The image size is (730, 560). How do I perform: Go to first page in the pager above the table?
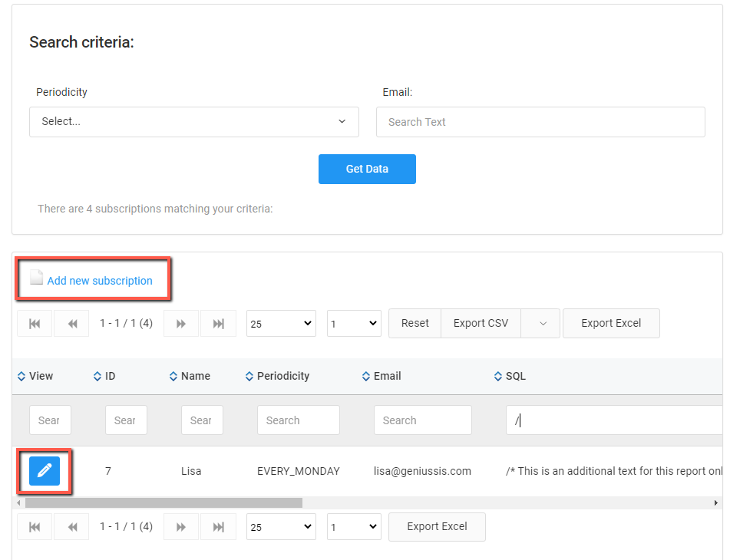(35, 324)
